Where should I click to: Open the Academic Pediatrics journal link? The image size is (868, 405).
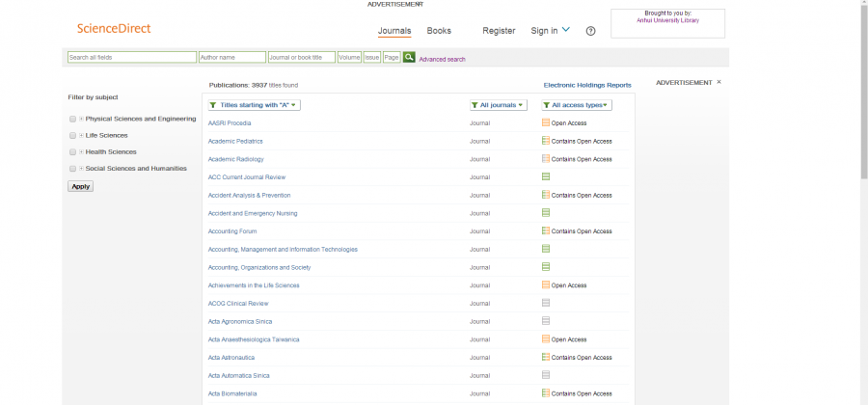click(235, 141)
